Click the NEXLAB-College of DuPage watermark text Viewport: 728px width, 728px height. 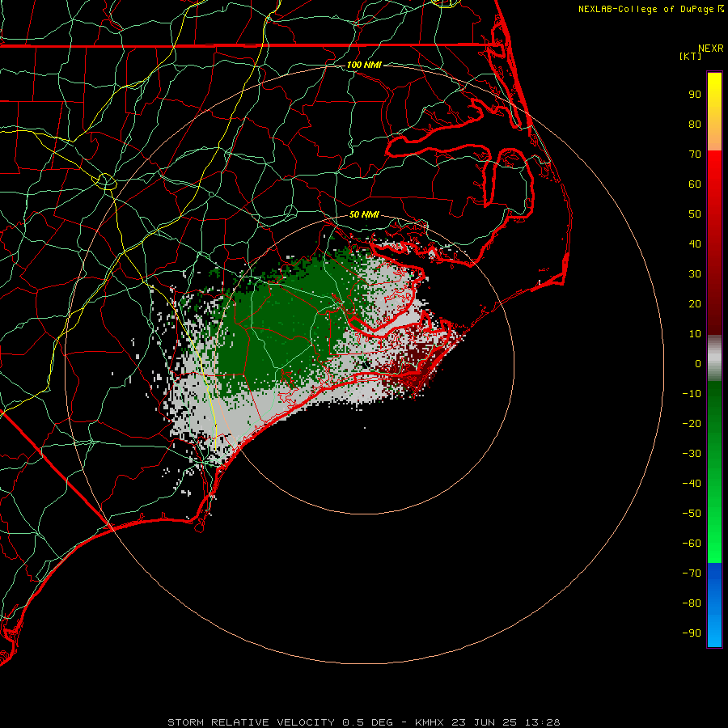pyautogui.click(x=650, y=9)
